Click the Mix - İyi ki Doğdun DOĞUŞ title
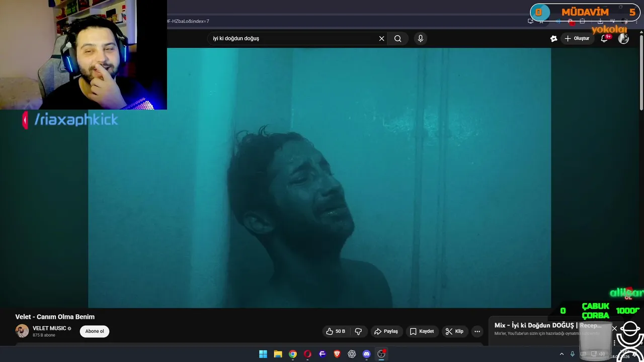 (548, 325)
